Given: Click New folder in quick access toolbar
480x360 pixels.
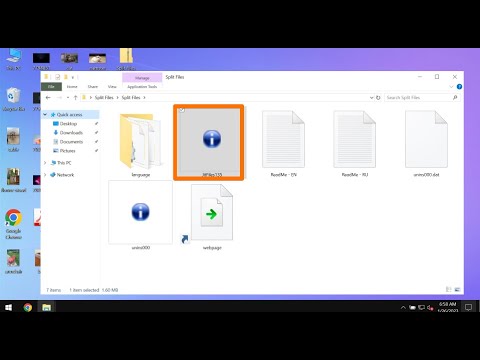Looking at the screenshot, I should pyautogui.click(x=66, y=77).
